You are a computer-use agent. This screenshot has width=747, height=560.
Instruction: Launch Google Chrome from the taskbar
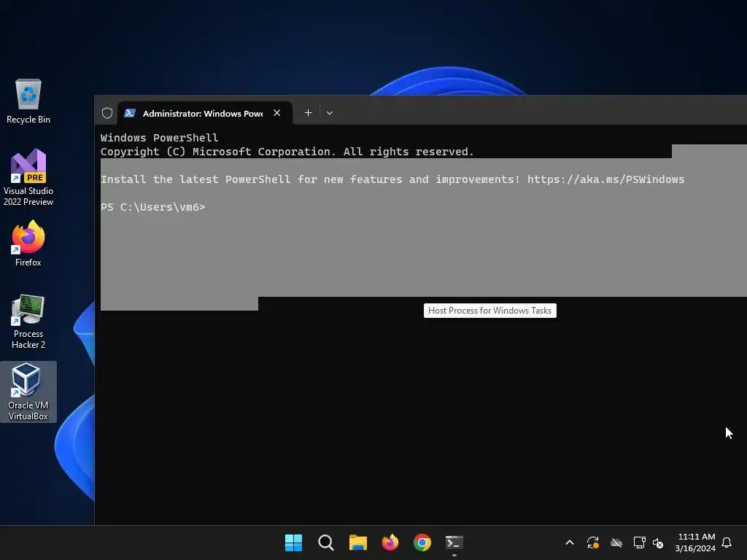pos(422,542)
